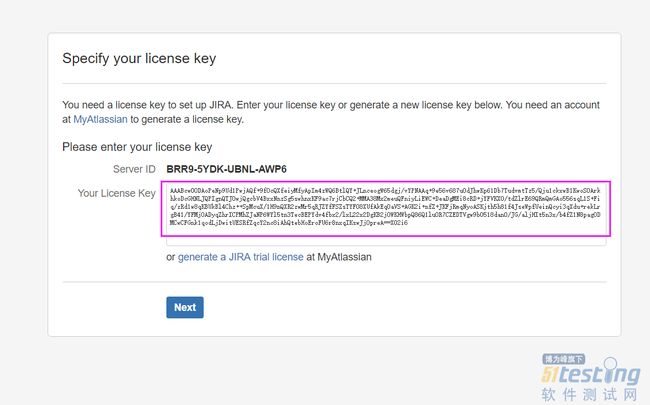
Task: Click the 'at MyAtlassian' text after trial link
Action: pos(339,257)
